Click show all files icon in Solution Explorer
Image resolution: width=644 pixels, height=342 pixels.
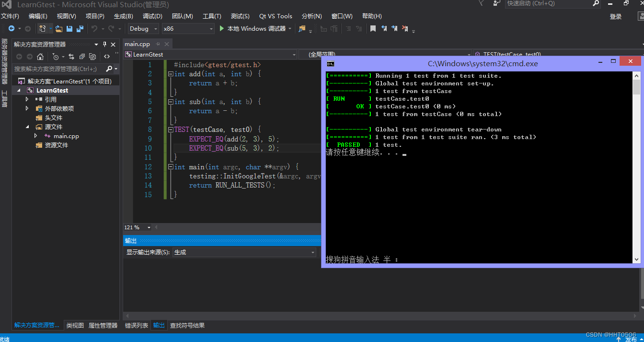(x=92, y=57)
